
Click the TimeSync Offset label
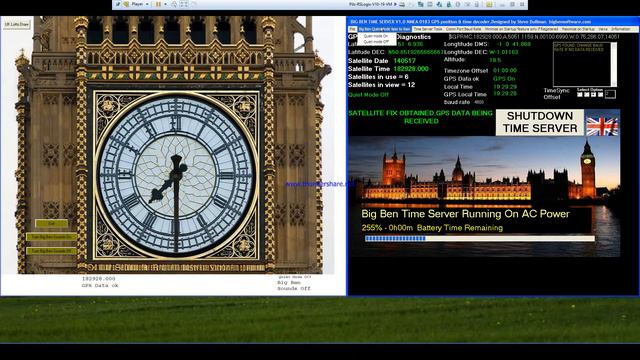556,94
